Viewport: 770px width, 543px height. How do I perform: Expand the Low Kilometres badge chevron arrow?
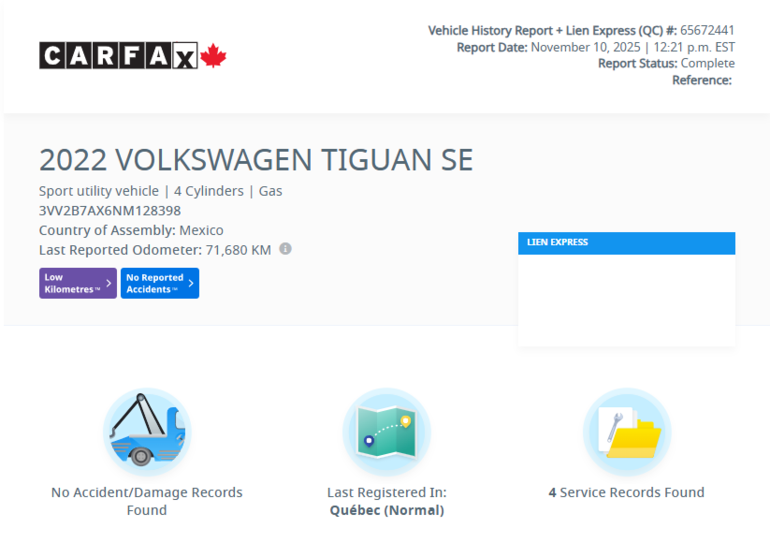pos(108,283)
